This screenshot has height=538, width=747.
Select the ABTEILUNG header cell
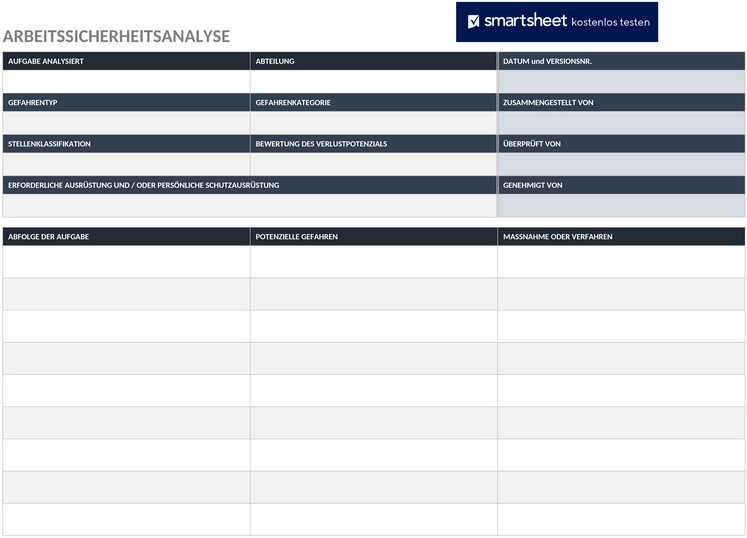coord(374,61)
